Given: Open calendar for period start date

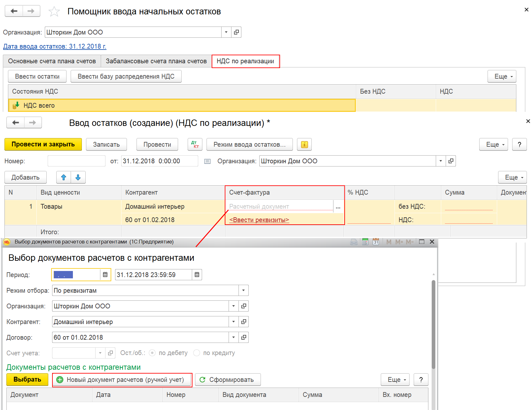Looking at the screenshot, I should point(105,275).
